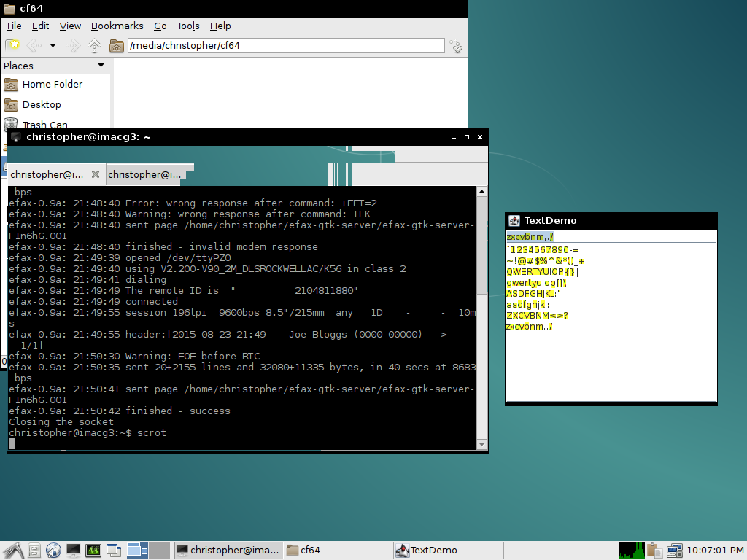This screenshot has width=747, height=560.
Task: Launch the file manager from taskbar
Action: (x=34, y=551)
